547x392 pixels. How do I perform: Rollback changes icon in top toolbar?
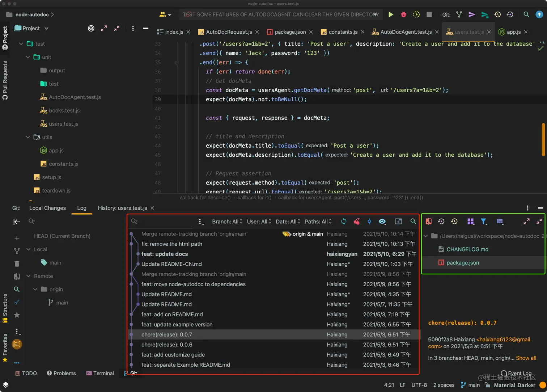(510, 14)
